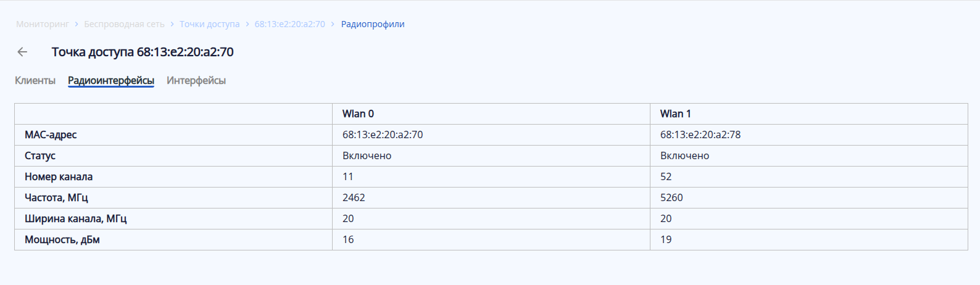
Task: Select the Радиопрофили breadcrumb item
Action: tap(373, 24)
